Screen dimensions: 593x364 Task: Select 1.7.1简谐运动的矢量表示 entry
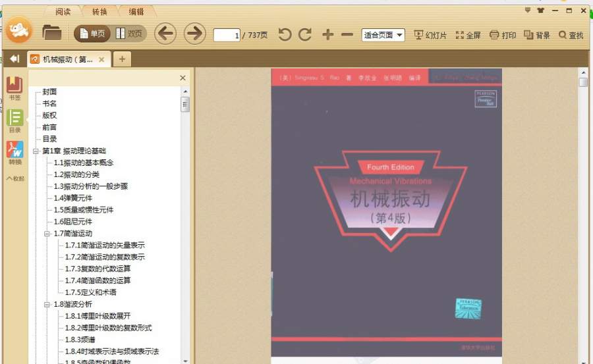pos(105,245)
